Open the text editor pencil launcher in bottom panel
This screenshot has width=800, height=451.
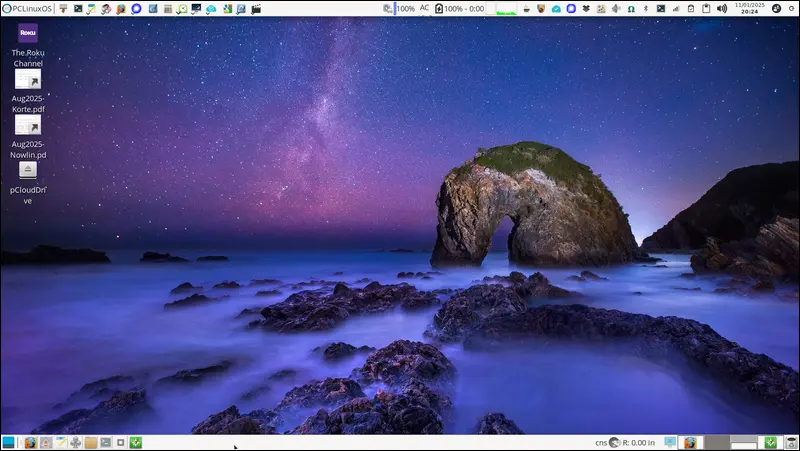click(61, 442)
